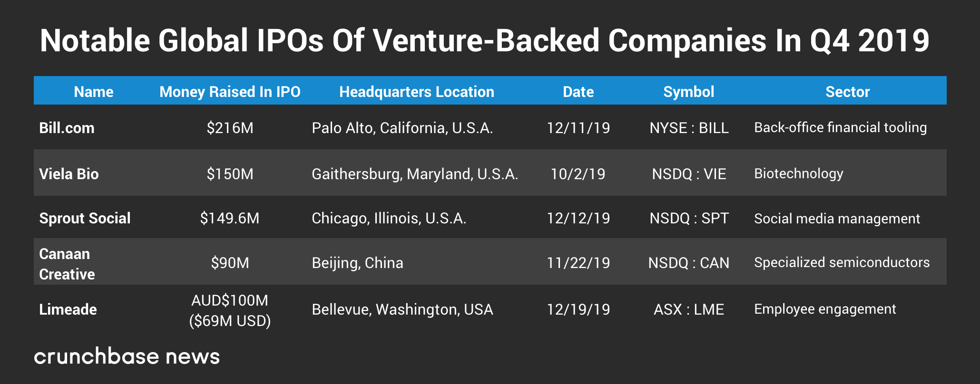Select the Sprout Social company name
980x384 pixels.
click(85, 218)
